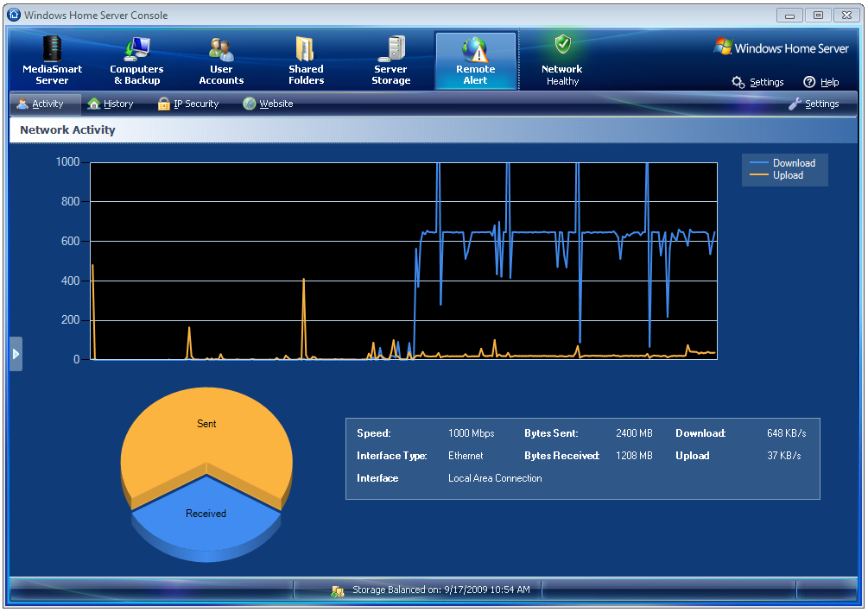Click the Windows Home Server logo
Viewport: 868px width, 612px height.
click(781, 47)
